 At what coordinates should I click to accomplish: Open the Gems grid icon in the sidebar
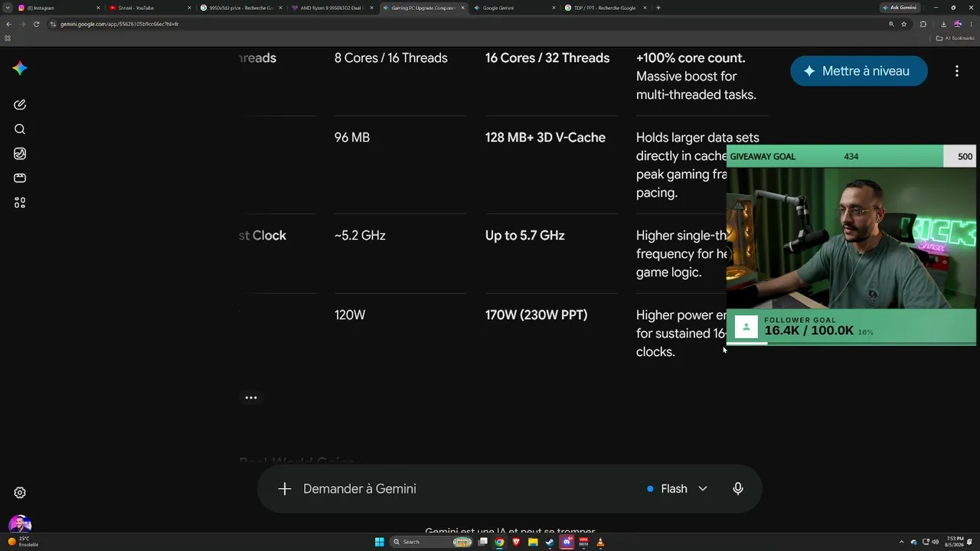(x=20, y=203)
